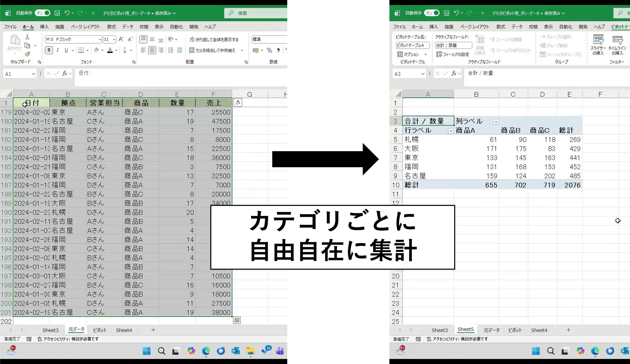Image resolution: width=630 pixels, height=364 pixels.
Task: Click the percent style button
Action: click(x=269, y=50)
